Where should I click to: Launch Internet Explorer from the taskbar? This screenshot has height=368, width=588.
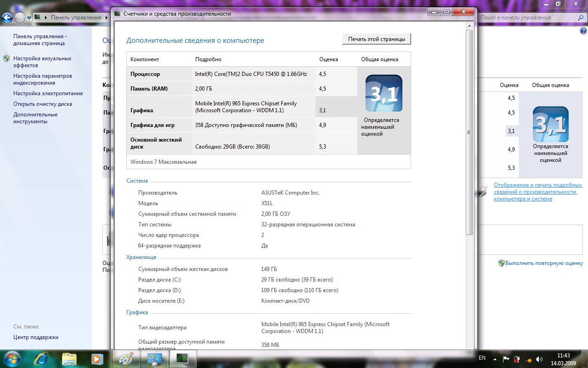(41, 358)
